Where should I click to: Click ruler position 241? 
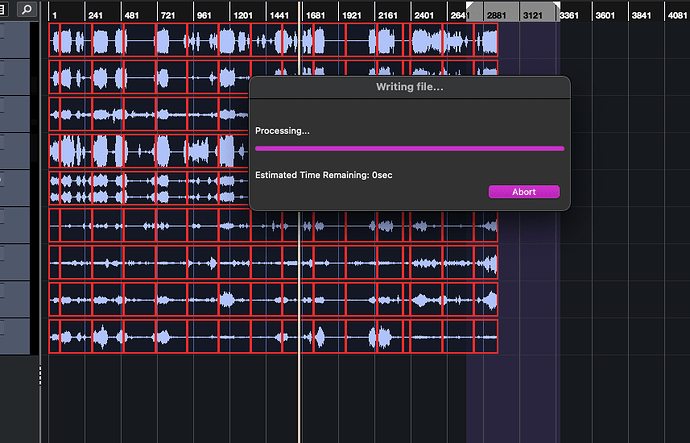click(95, 15)
